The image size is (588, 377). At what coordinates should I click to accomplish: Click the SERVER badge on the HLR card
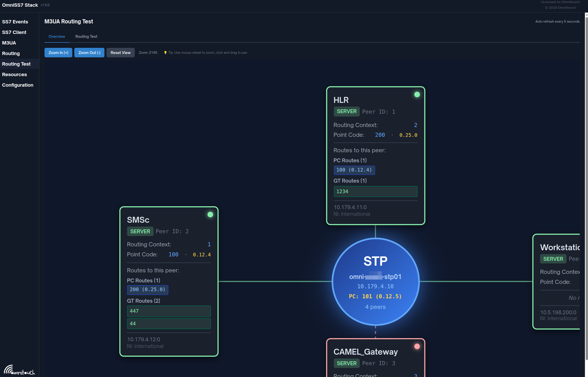346,111
